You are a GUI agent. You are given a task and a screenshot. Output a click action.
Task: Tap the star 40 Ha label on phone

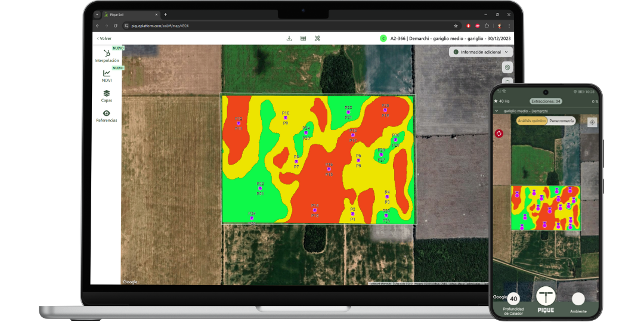click(x=502, y=101)
